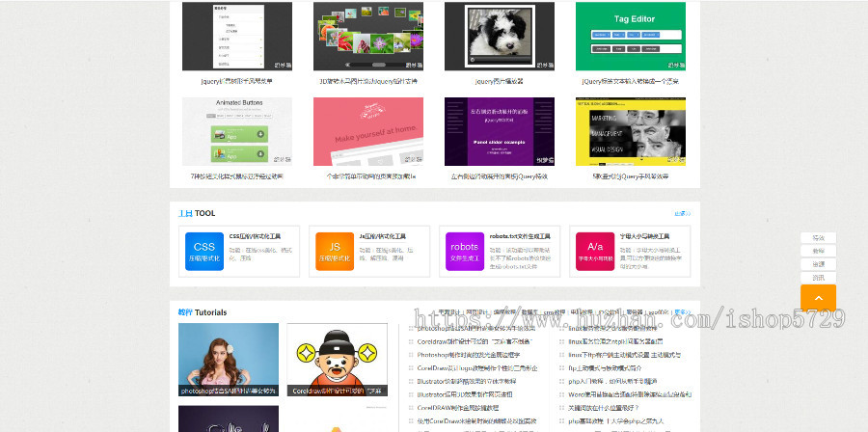Open the Coreldraw制作设计可爱的 list link
This screenshot has width=868, height=432.
click(x=475, y=341)
